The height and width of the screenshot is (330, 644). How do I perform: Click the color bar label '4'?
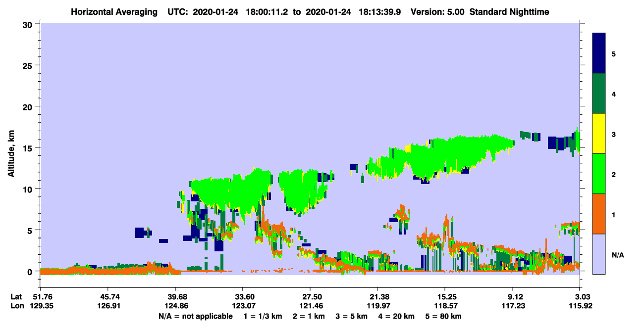tap(614, 94)
